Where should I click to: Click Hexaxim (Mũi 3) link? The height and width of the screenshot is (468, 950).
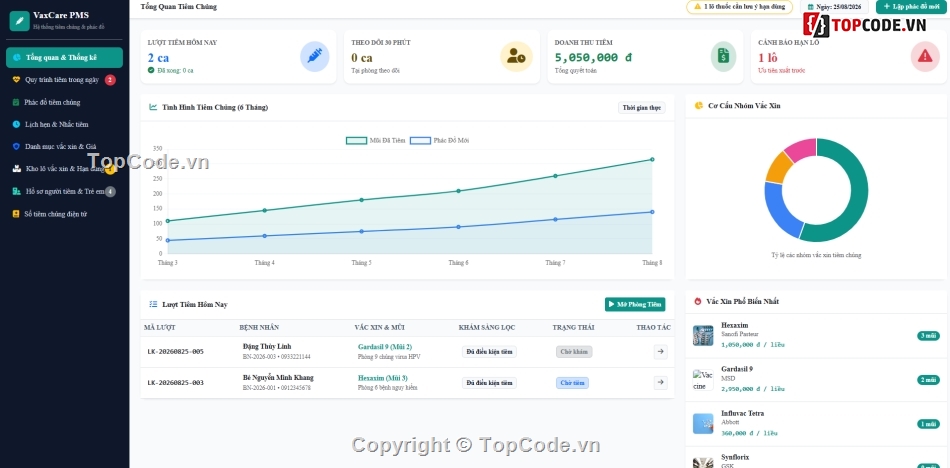[x=383, y=378]
